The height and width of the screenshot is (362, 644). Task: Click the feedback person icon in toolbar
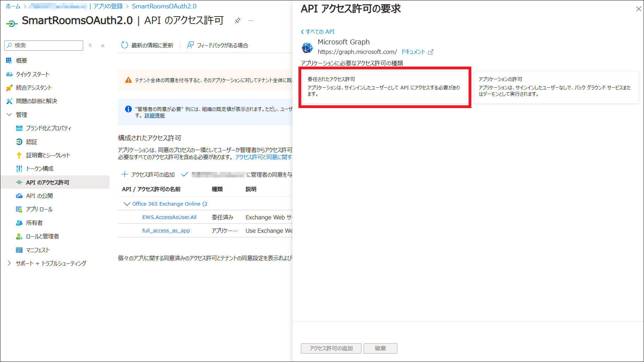(190, 45)
